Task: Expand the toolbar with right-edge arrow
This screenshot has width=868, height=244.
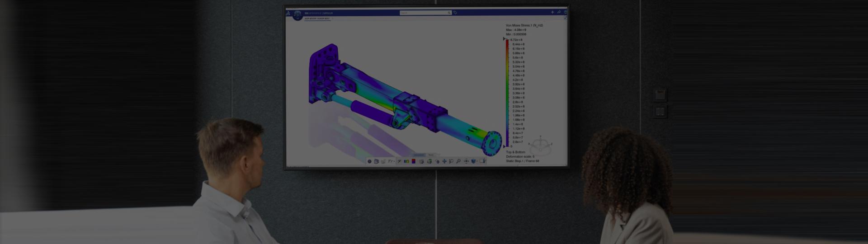Action: [486, 161]
